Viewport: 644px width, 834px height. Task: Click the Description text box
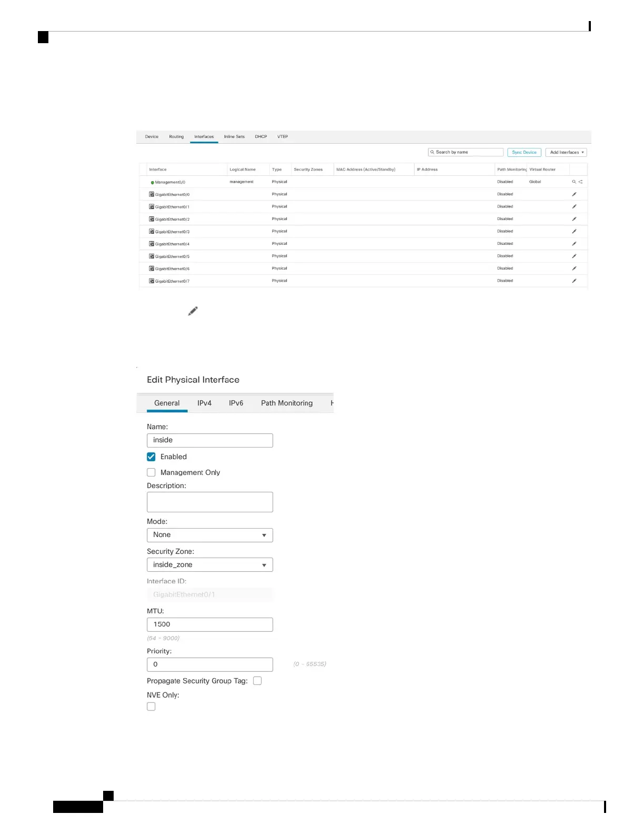210,502
